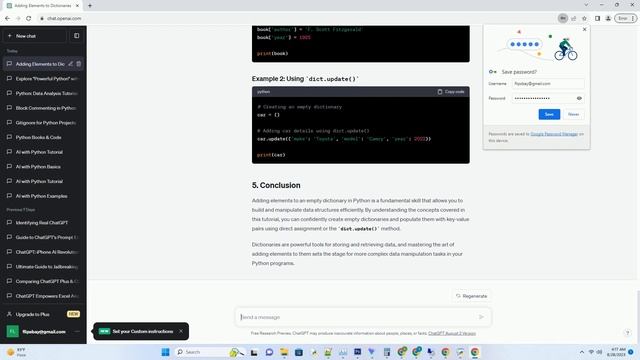Open the Guide to ChatGPT's Prompt chat
Screen dimensions: 640x360
coord(43,238)
